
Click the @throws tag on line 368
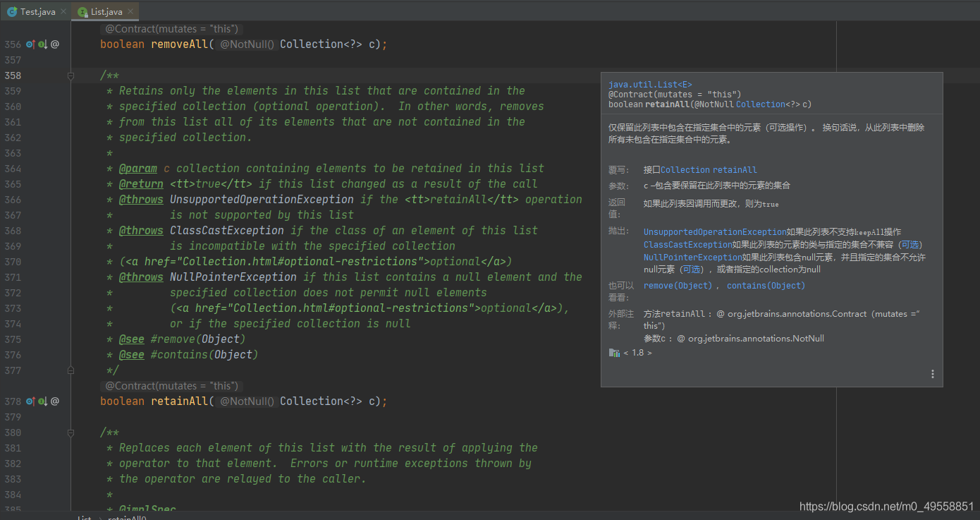[141, 231]
